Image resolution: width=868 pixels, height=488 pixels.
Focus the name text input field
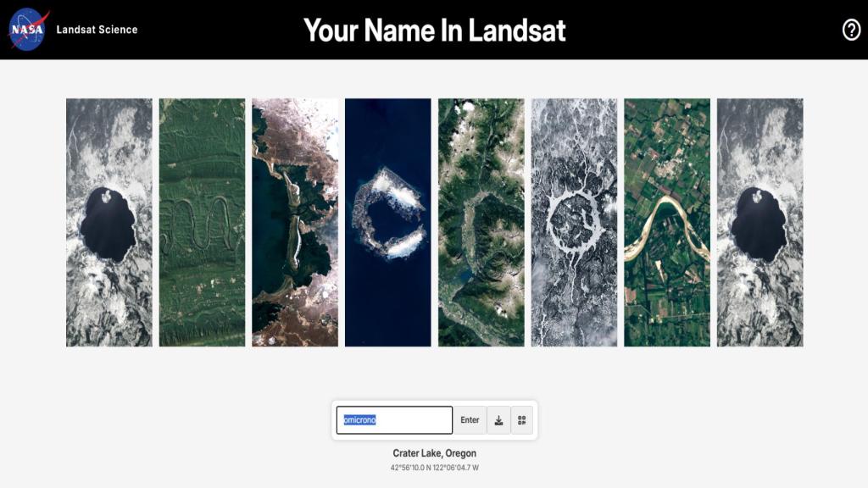point(394,420)
